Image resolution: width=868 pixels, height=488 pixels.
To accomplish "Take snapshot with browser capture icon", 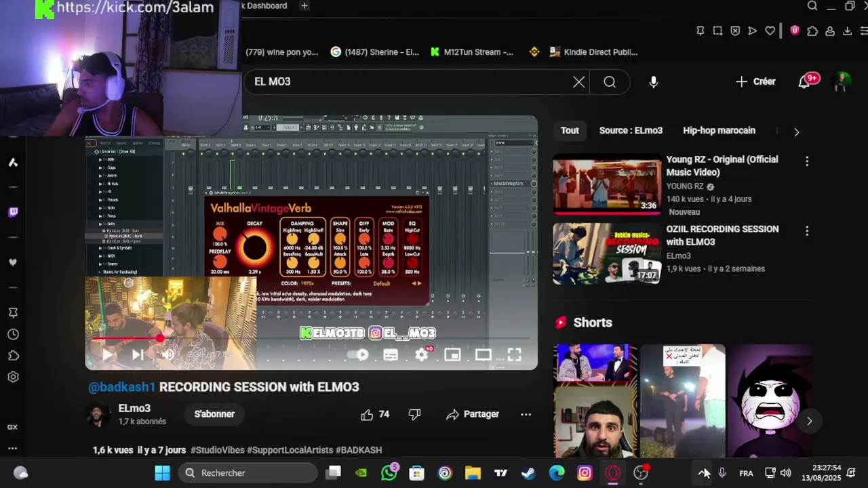I will (717, 31).
